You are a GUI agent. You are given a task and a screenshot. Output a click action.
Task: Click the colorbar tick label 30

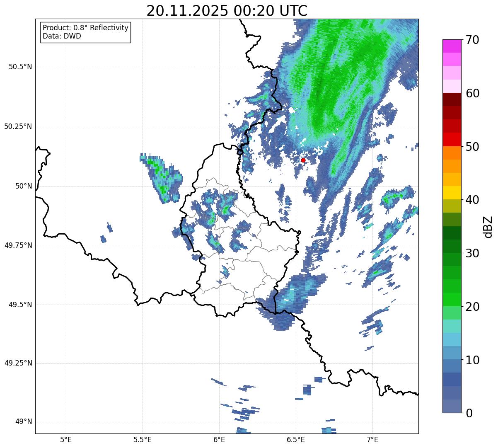pyautogui.click(x=472, y=253)
